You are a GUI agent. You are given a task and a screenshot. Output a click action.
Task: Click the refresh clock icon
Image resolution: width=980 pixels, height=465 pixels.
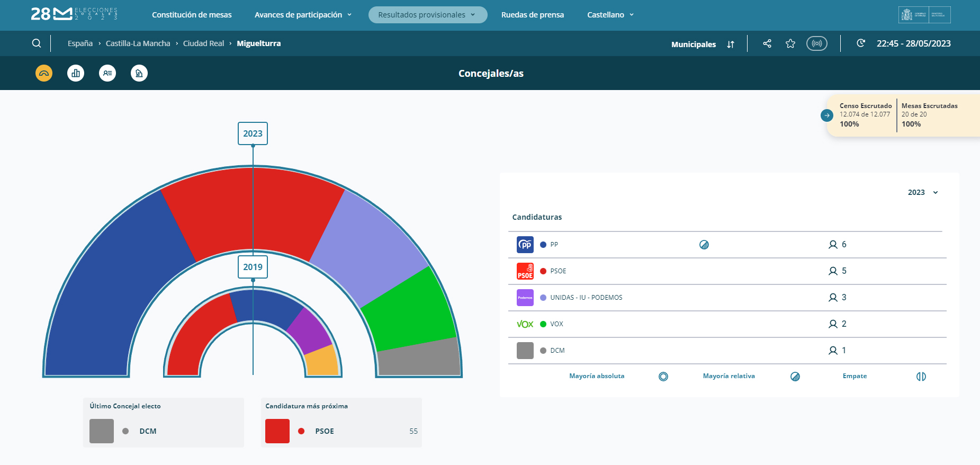(x=861, y=43)
